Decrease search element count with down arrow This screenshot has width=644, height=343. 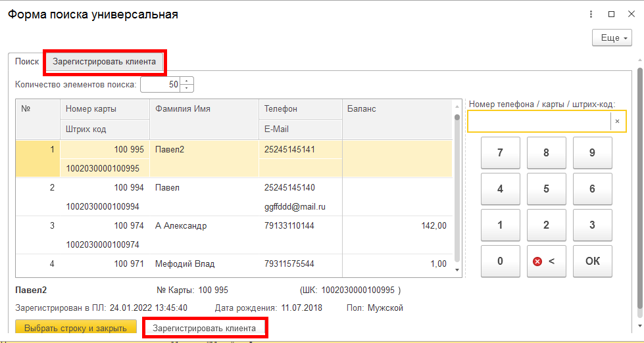point(187,88)
